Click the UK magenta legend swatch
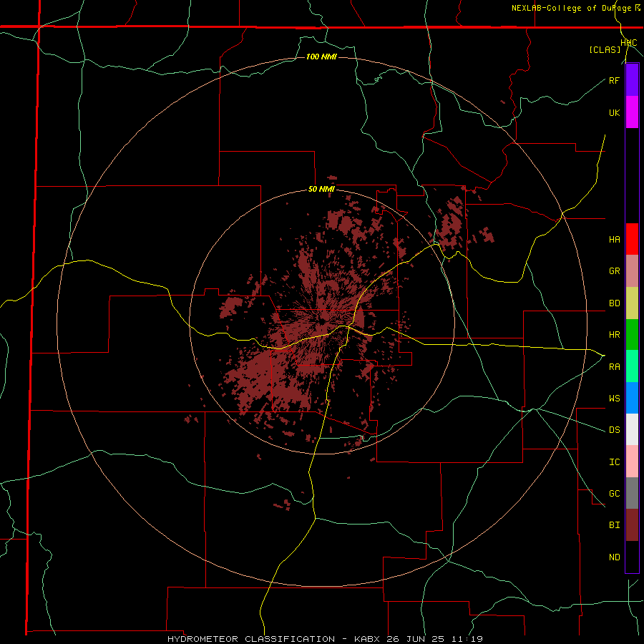This screenshot has height=644, width=644. 632,112
